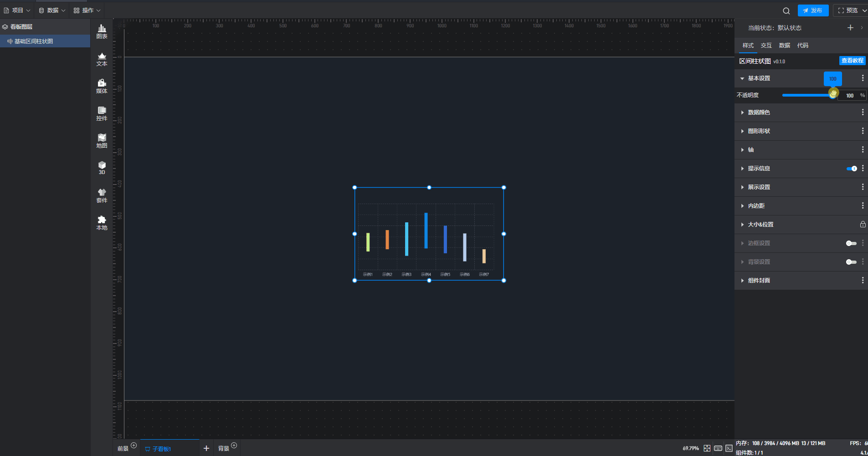This screenshot has height=456, width=868.
Task: Select the 基础区间柱状图 layer item
Action: [x=34, y=41]
